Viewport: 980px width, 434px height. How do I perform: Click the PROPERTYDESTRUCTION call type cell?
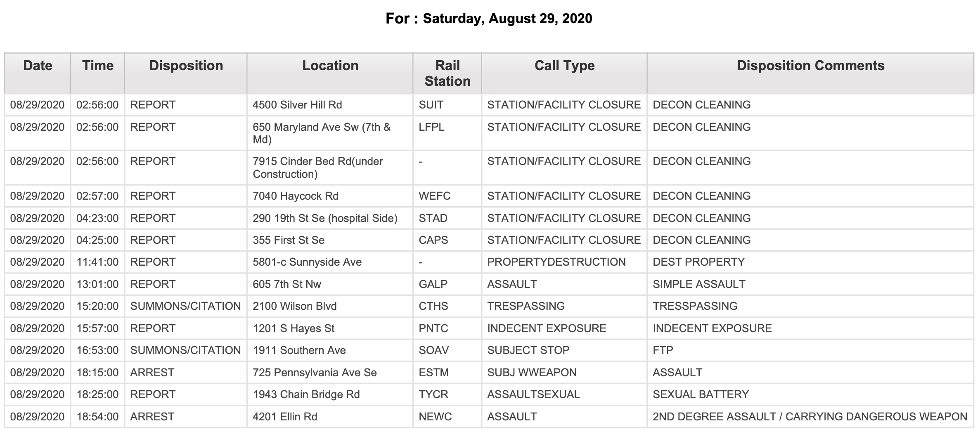pyautogui.click(x=564, y=262)
